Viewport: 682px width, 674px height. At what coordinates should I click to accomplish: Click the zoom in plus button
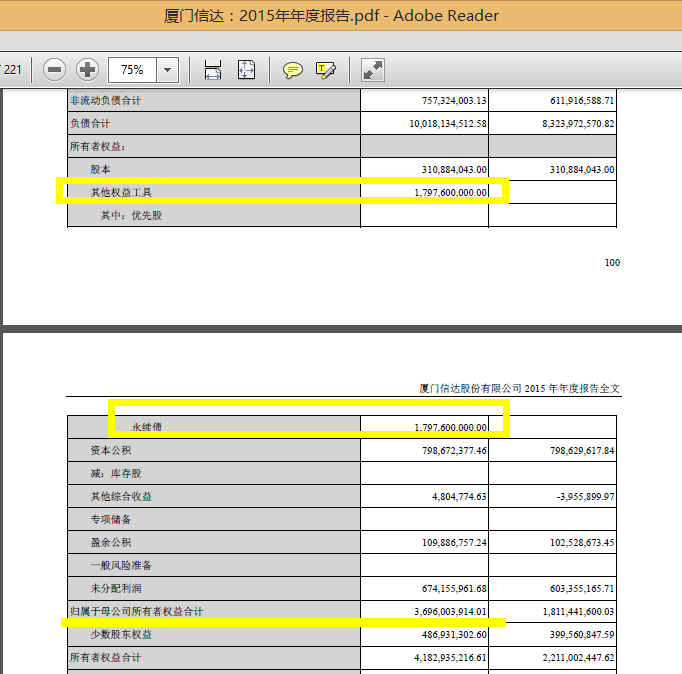(x=88, y=70)
